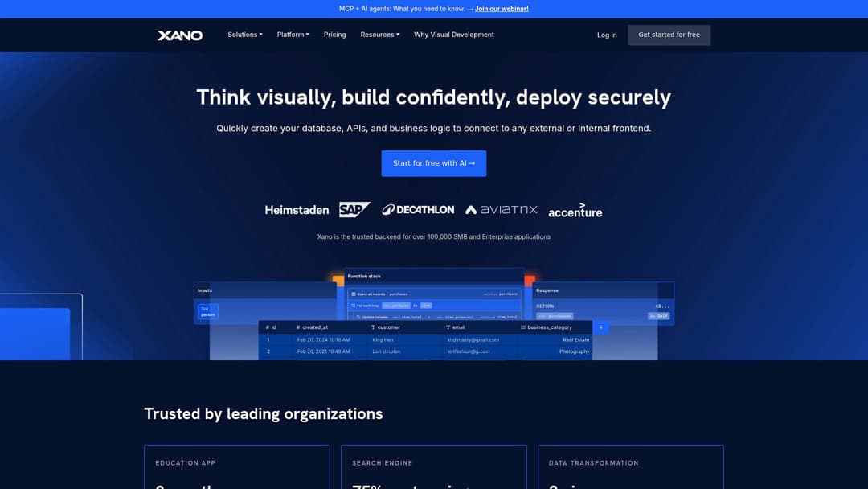
Task: Click the For each loop step
Action: (435, 306)
